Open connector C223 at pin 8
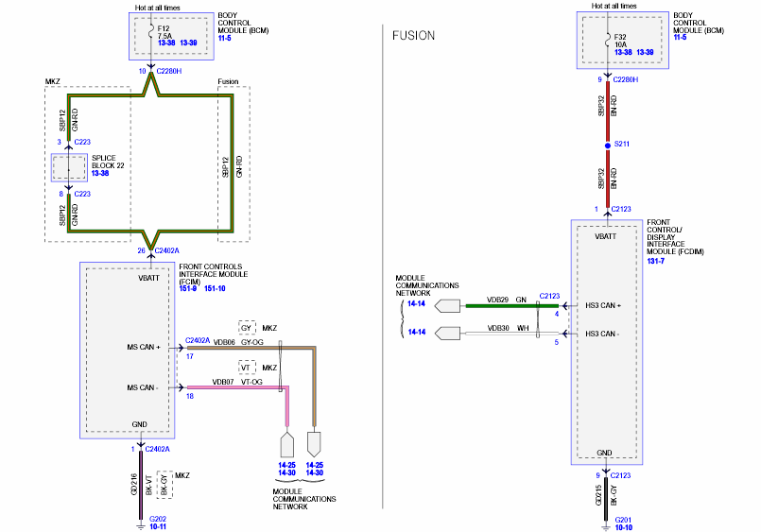The width and height of the screenshot is (761, 532). pyautogui.click(x=82, y=194)
